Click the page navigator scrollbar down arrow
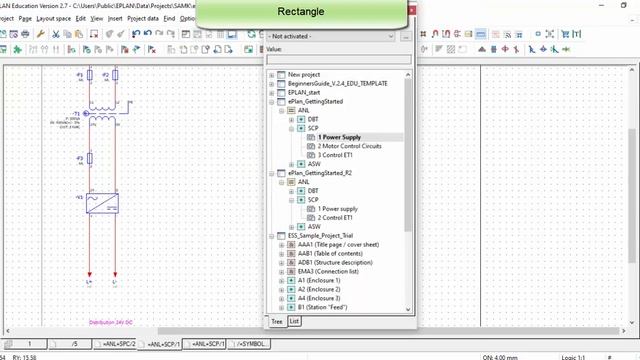Image resolution: width=640 pixels, height=360 pixels. pyautogui.click(x=408, y=309)
